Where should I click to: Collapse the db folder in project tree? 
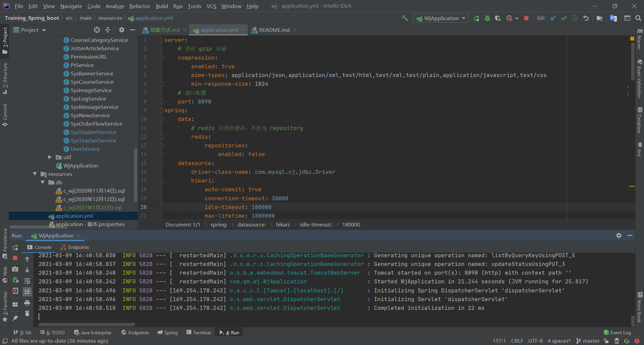coord(43,182)
